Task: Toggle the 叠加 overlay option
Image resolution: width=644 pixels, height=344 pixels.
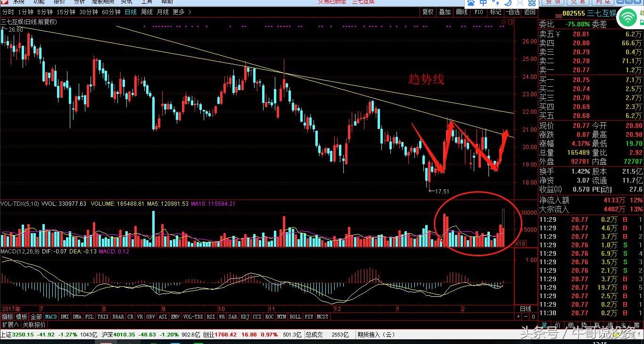Action: pyautogui.click(x=445, y=12)
